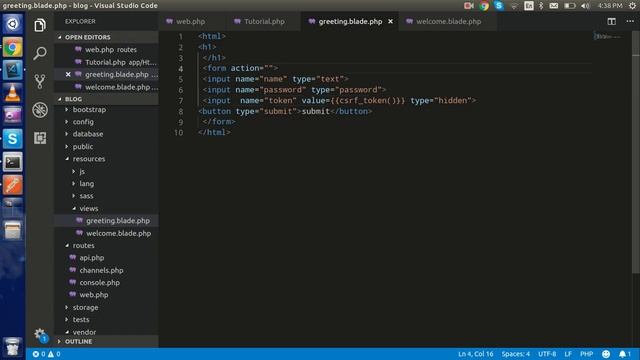The image size is (640, 360).
Task: Select web.php routes in Open Editors
Action: pyautogui.click(x=106, y=49)
